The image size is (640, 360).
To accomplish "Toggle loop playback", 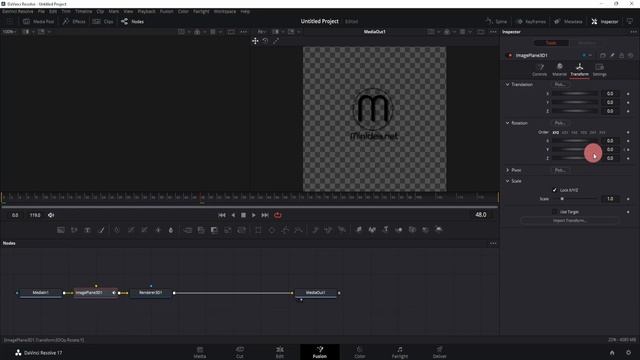I will [278, 215].
